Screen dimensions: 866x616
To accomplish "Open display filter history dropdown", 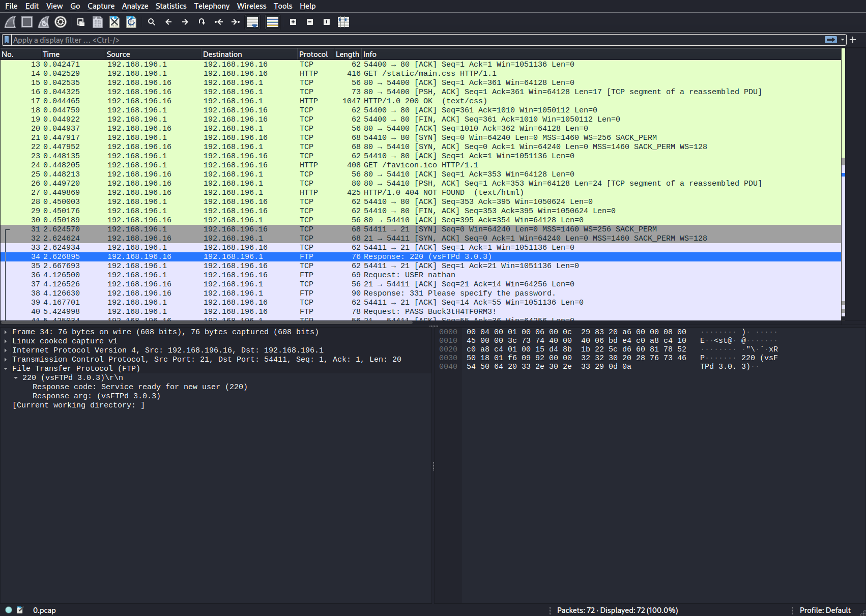I will (843, 40).
